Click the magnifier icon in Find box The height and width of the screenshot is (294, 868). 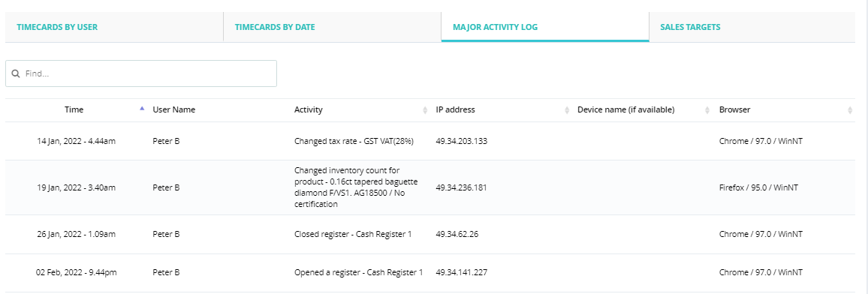click(16, 73)
